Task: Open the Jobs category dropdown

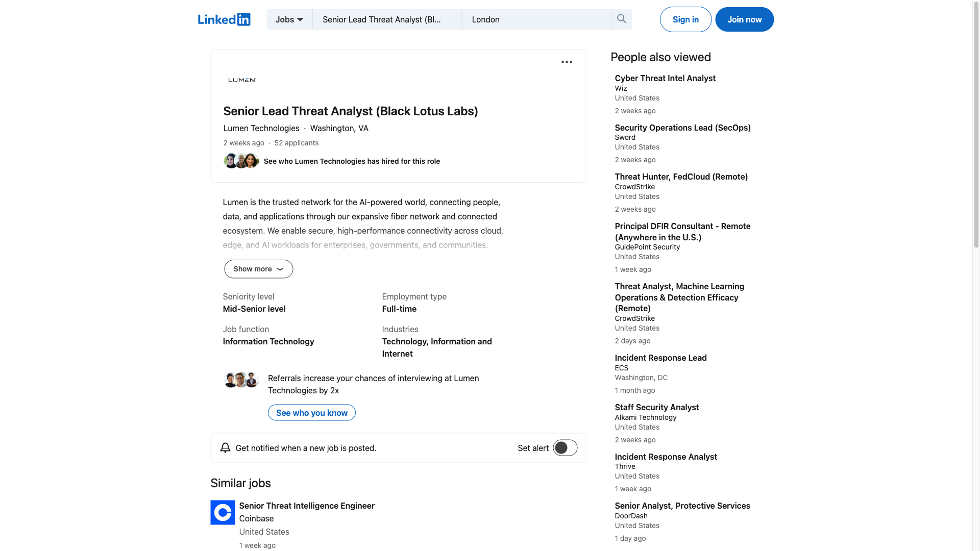Action: 289,19
